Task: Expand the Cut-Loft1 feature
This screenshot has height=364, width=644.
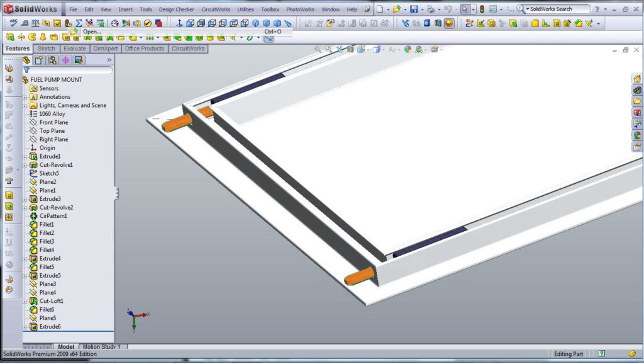Action: click(x=25, y=302)
